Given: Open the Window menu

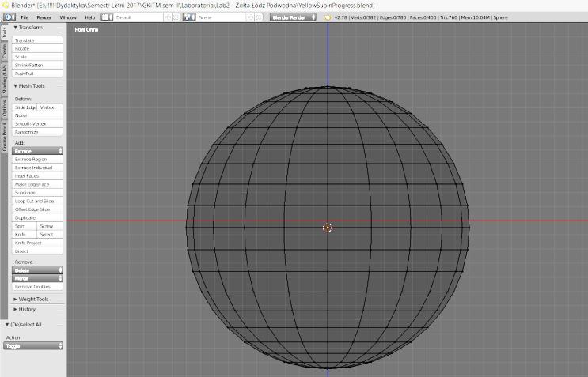Looking at the screenshot, I should [68, 17].
